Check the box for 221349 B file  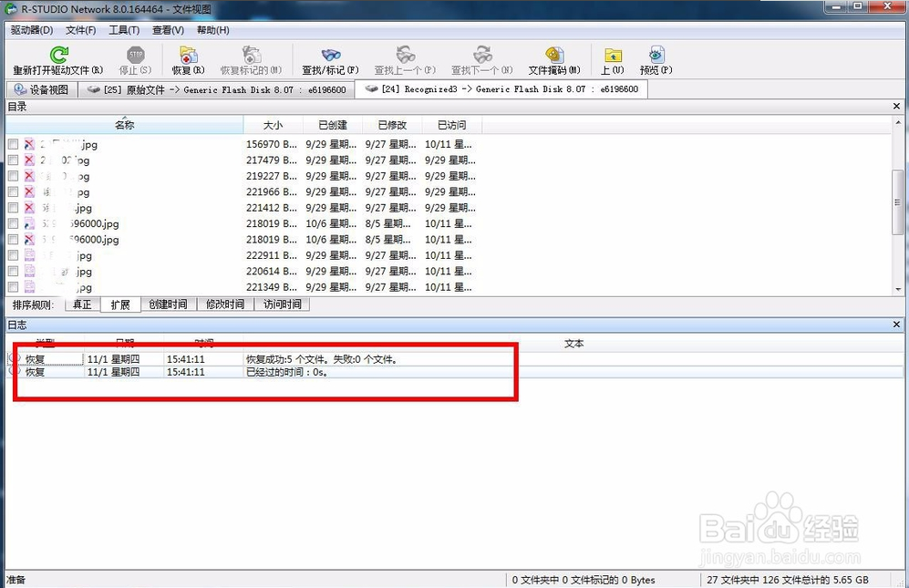pos(13,287)
